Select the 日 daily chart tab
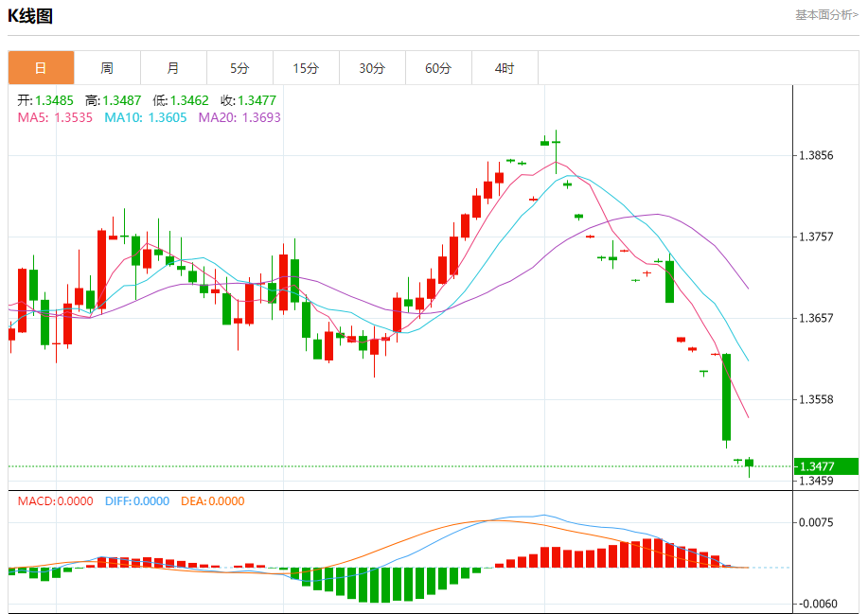Screen dimensions: 868x614 click(41, 68)
